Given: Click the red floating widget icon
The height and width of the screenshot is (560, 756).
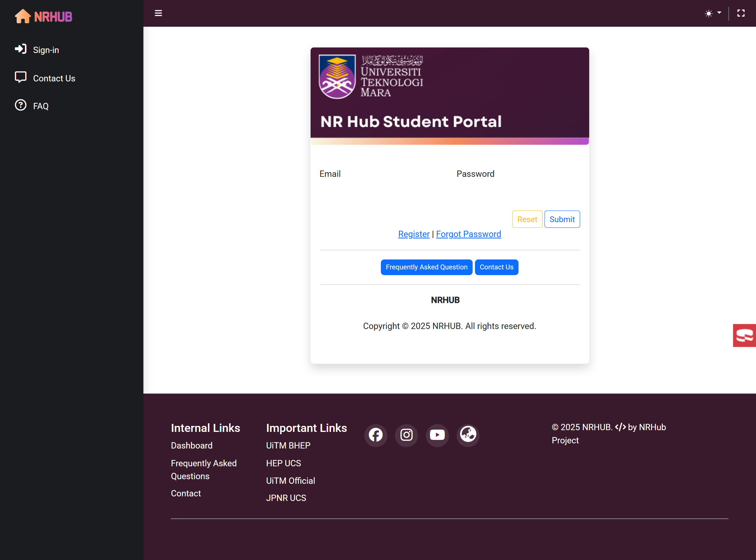Looking at the screenshot, I should (x=745, y=336).
